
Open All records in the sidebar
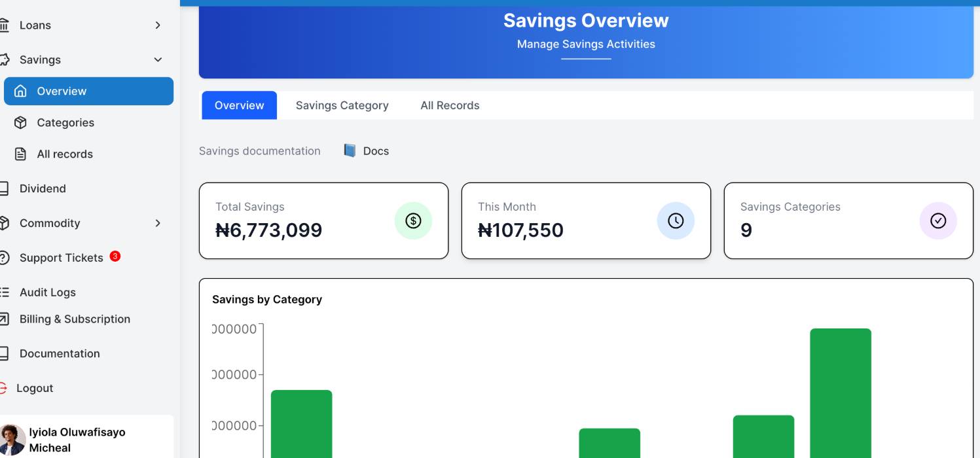[65, 154]
